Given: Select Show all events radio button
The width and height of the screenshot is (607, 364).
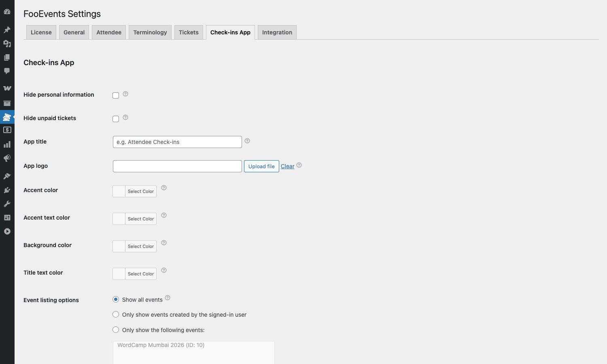Looking at the screenshot, I should pos(116,299).
